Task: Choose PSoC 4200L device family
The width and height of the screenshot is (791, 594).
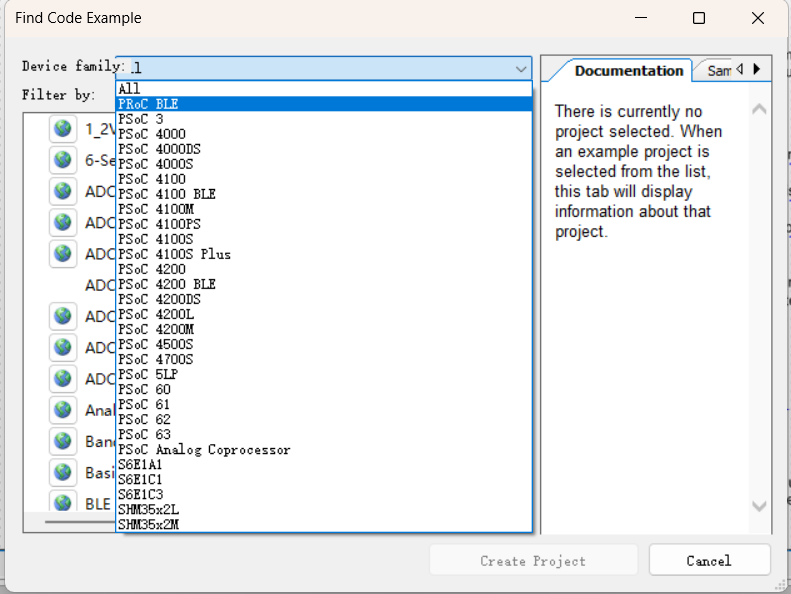Action: 324,314
